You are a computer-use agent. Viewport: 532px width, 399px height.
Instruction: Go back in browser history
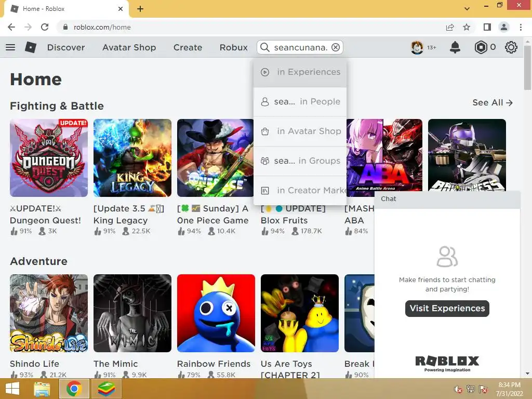[x=11, y=27]
